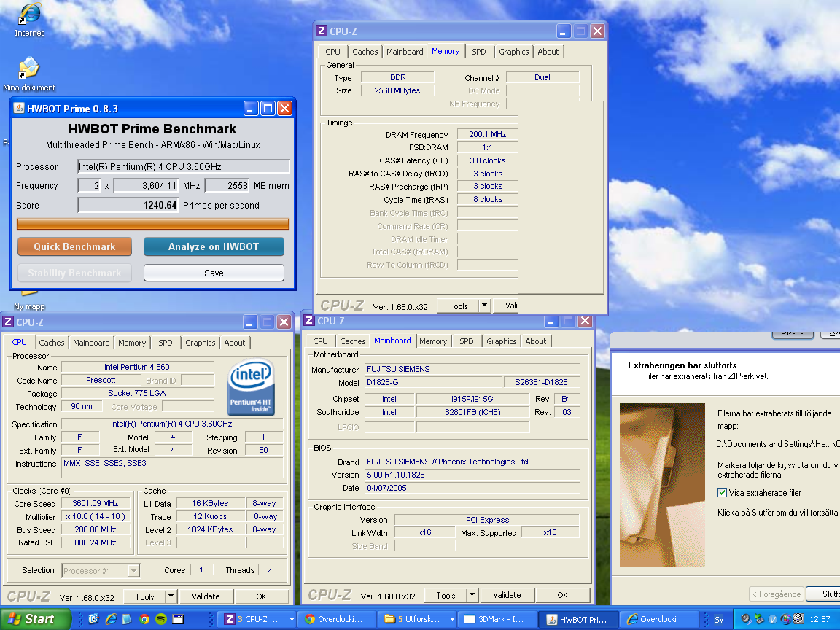Switch to the 3DMark taskbar button
Screen dimensions: 840x630
pos(497,619)
